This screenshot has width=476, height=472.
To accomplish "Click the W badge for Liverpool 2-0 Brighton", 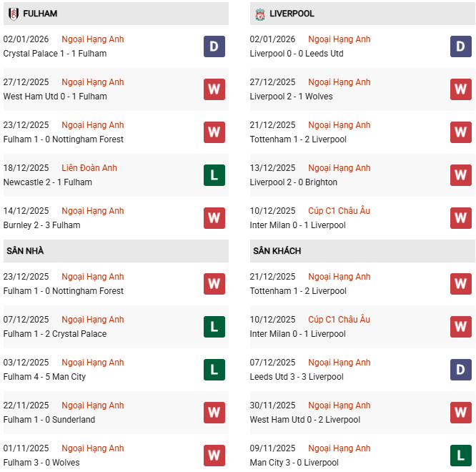I will [x=461, y=175].
